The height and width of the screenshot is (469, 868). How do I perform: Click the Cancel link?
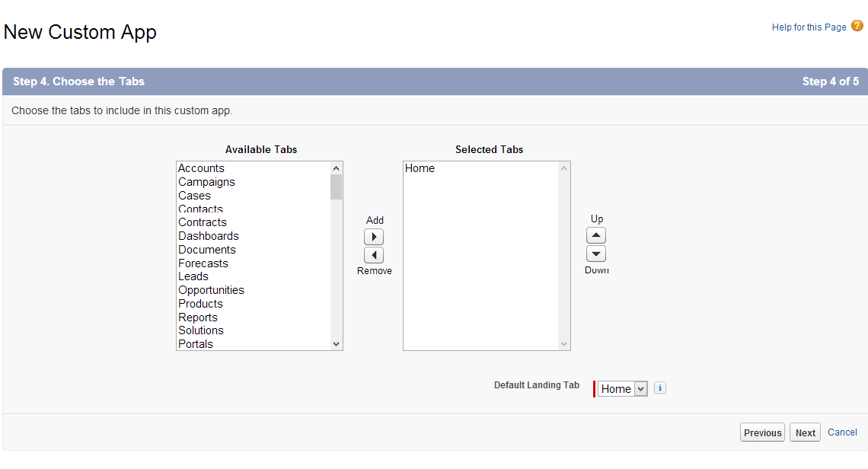pyautogui.click(x=842, y=432)
